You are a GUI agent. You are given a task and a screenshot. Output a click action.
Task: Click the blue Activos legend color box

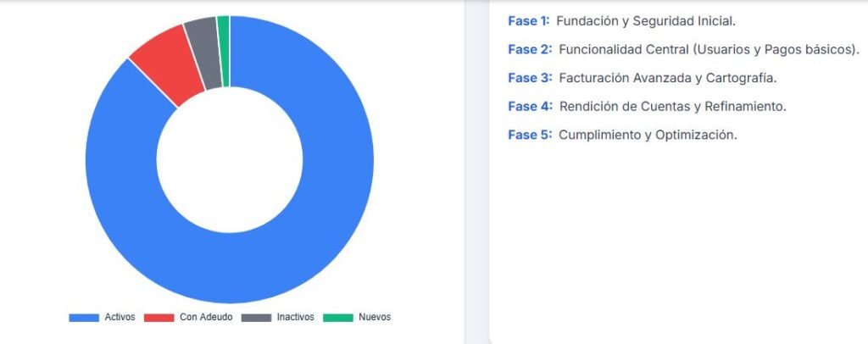83,318
